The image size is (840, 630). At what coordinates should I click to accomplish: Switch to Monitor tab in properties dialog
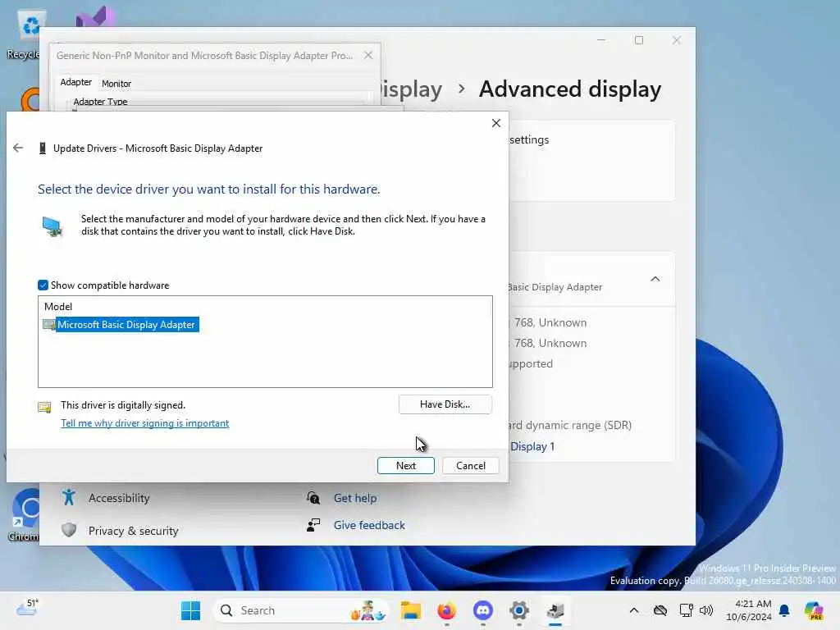116,84
